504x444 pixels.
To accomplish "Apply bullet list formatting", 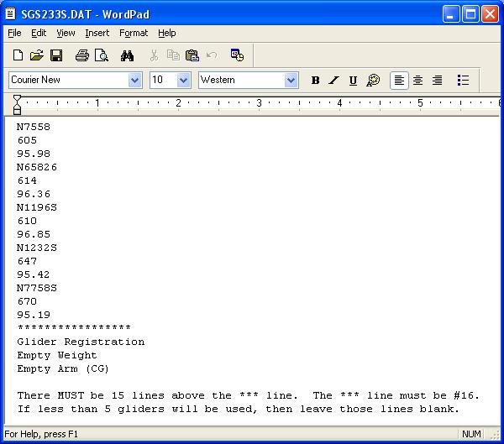I will point(463,81).
